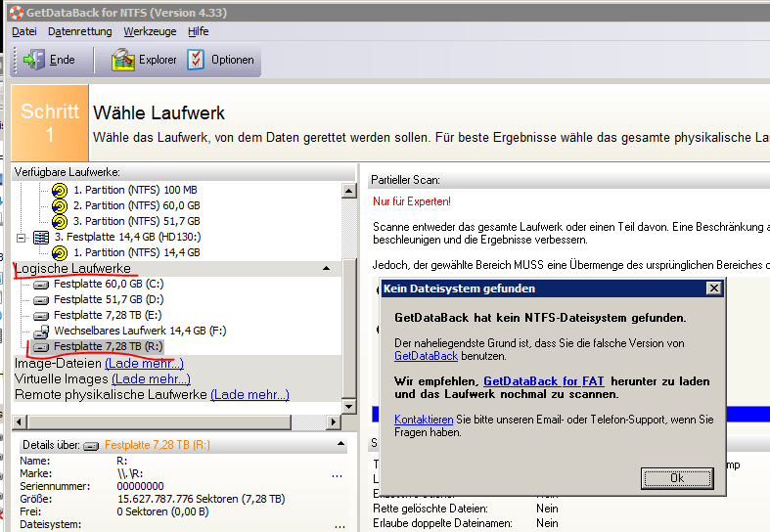Click drive icon for Festplatte R:

pos(41,347)
